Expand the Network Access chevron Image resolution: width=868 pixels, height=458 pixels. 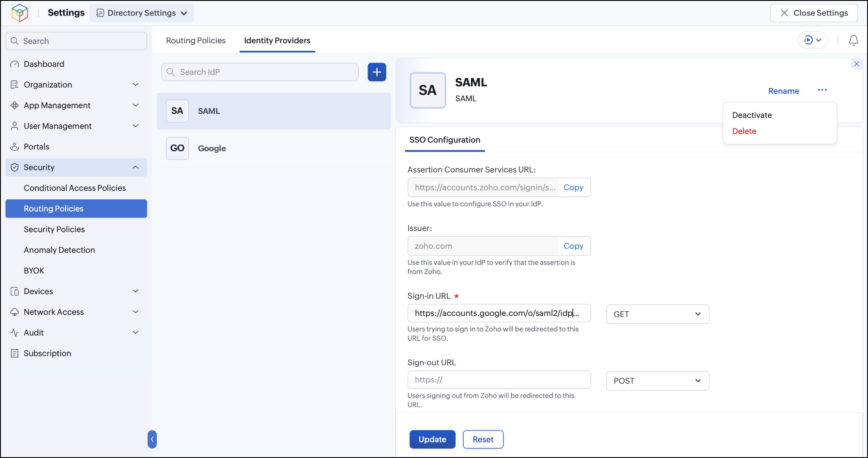[x=136, y=312]
